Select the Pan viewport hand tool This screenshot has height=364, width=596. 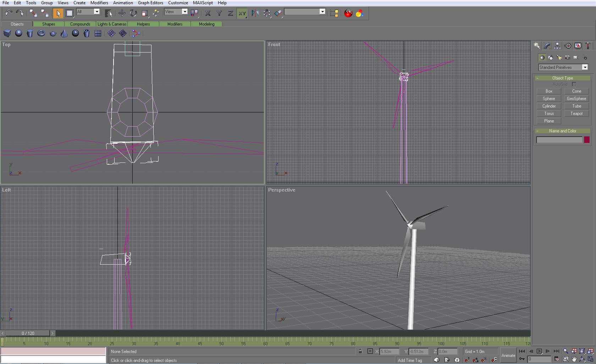(574, 359)
